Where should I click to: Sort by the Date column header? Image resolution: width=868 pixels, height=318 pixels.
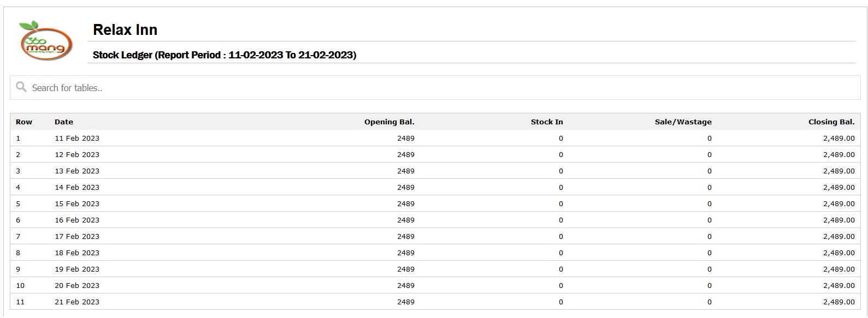64,122
